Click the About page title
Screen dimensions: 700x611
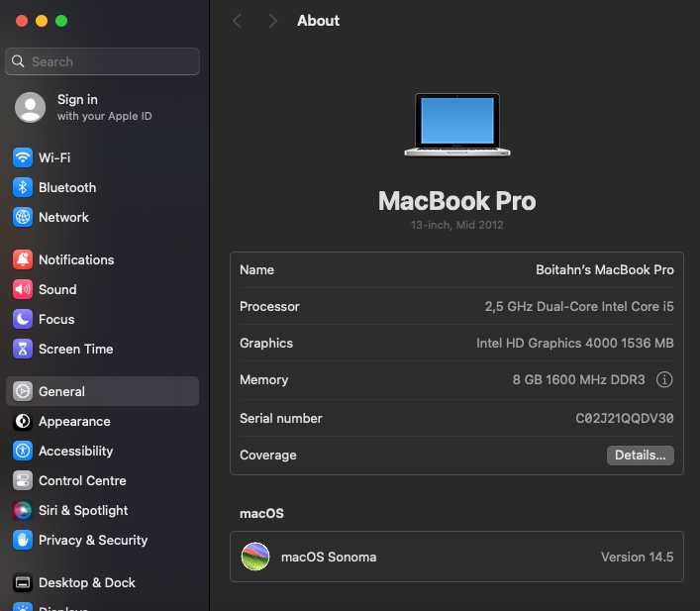[318, 21]
